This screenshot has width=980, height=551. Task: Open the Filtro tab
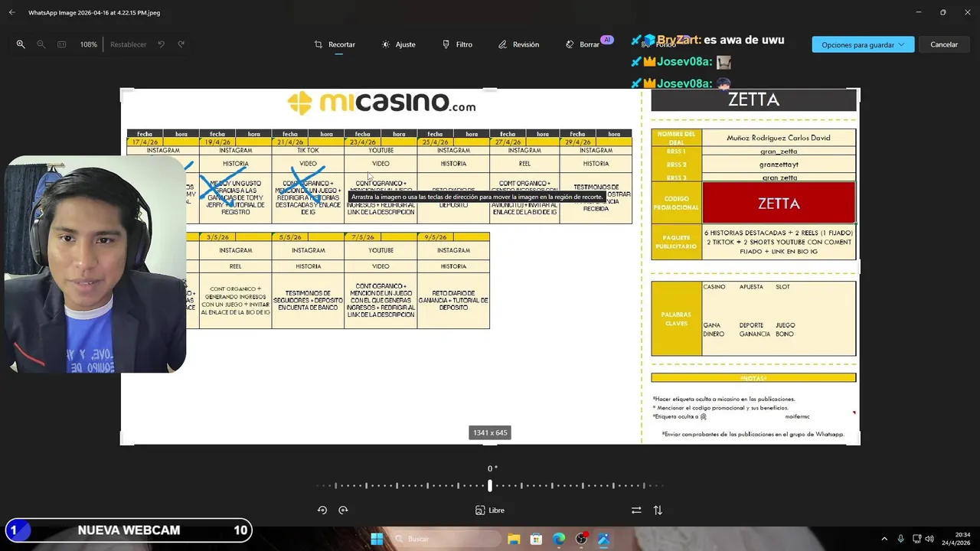pyautogui.click(x=457, y=44)
